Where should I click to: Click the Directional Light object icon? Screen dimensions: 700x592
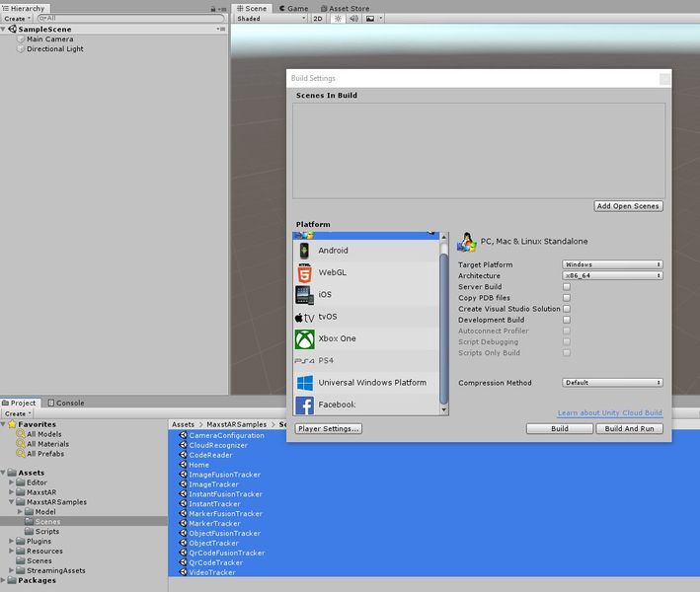[20, 49]
